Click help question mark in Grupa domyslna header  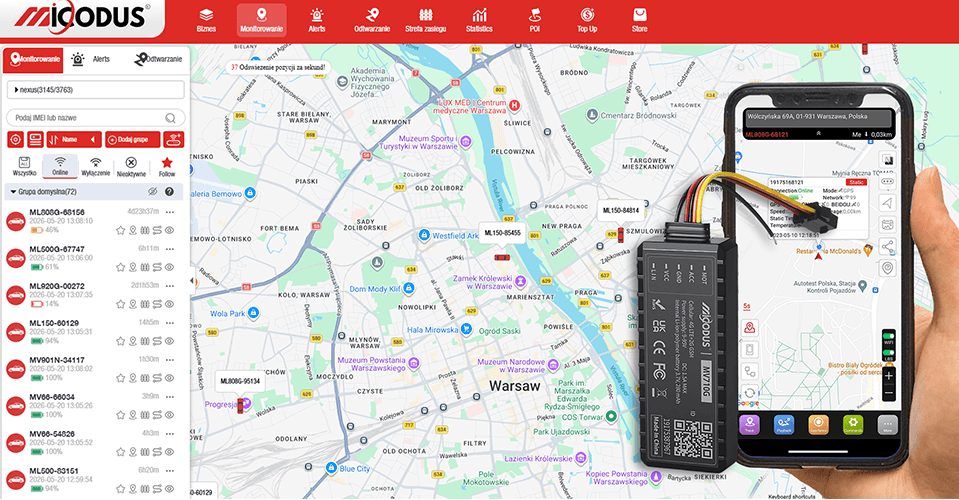(169, 192)
